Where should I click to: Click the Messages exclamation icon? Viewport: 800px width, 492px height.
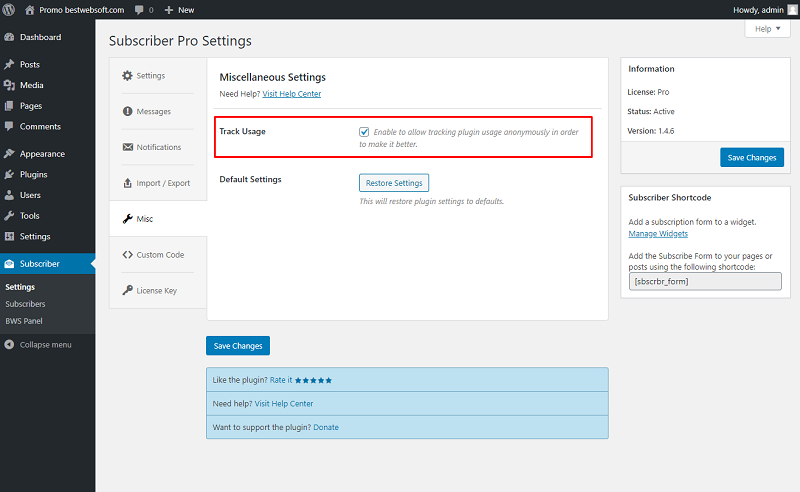(x=128, y=111)
